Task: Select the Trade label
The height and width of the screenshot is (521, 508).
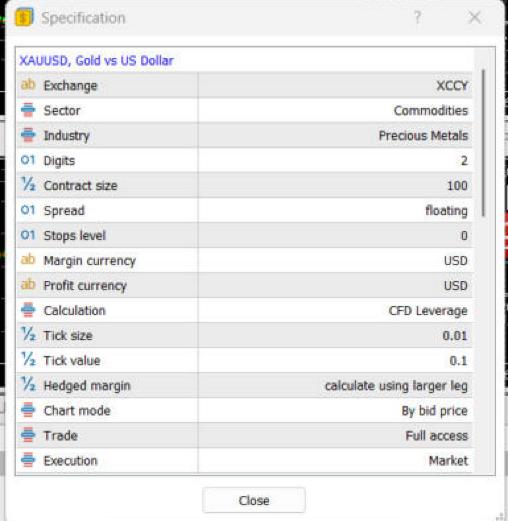Action: point(61,436)
